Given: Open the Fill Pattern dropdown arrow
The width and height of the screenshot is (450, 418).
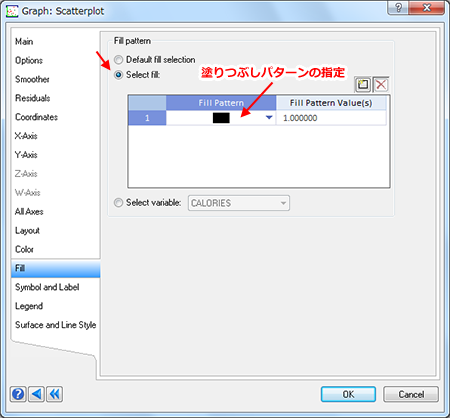Looking at the screenshot, I should (269, 117).
